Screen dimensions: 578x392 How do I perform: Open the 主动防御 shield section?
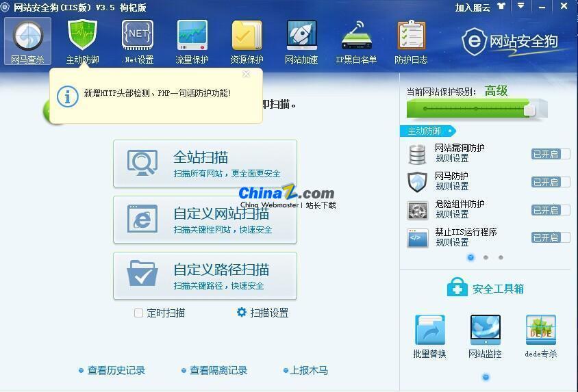click(82, 41)
